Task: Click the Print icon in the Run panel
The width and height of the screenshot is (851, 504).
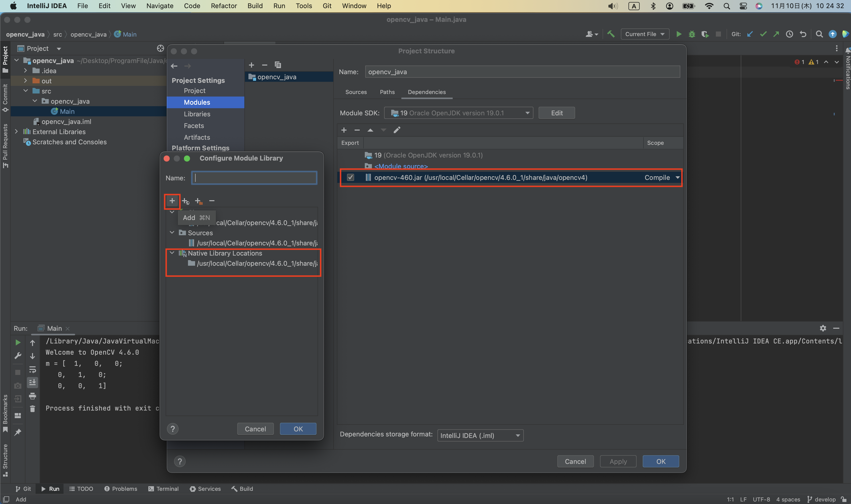Action: pos(32,396)
